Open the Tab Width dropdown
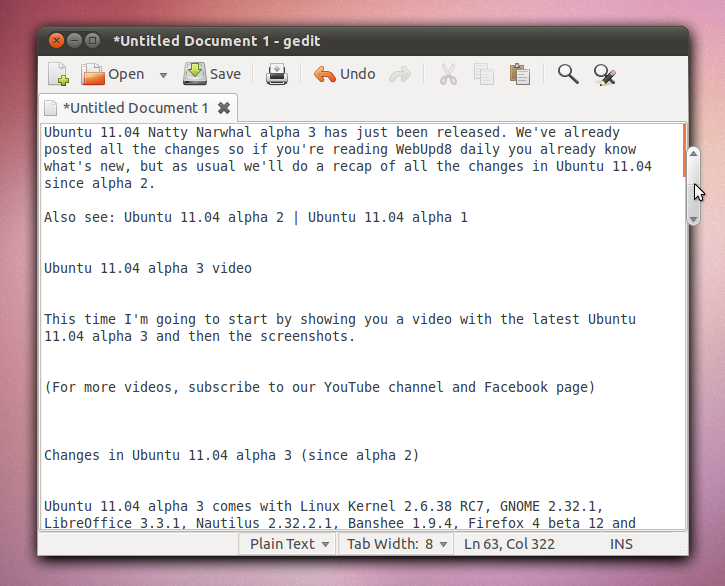Image resolution: width=725 pixels, height=586 pixels. coord(397,544)
